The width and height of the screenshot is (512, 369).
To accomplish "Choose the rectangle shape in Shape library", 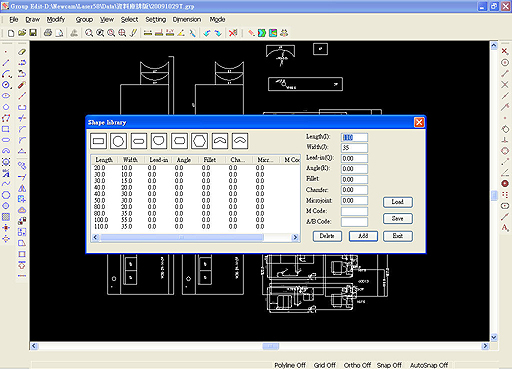I will [x=98, y=141].
